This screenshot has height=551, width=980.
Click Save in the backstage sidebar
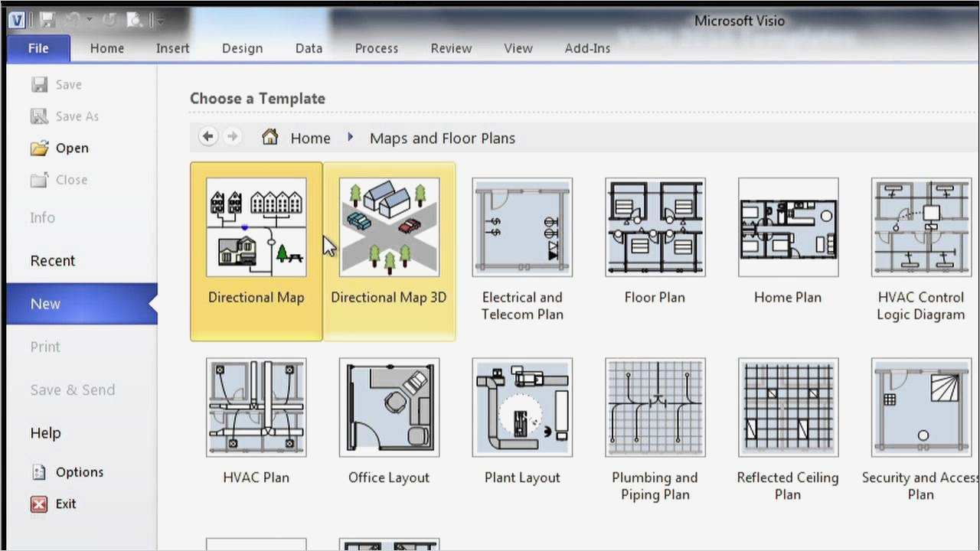56,85
